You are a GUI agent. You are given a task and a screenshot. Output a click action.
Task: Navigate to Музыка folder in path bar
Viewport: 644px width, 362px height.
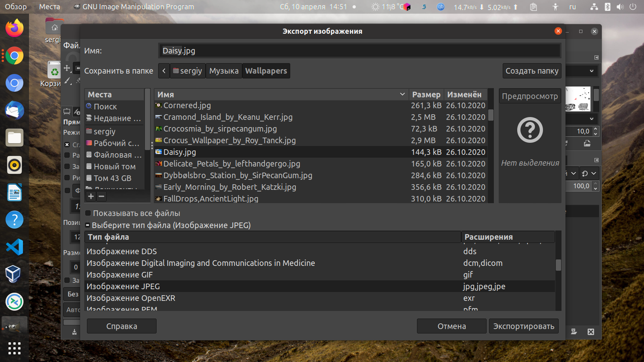click(224, 71)
